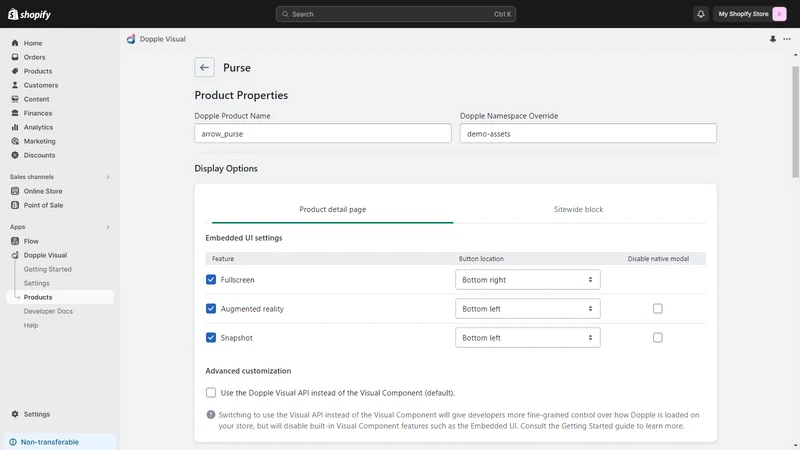
Task: Uncheck the Snapshot feature checkbox
Action: pyautogui.click(x=211, y=338)
